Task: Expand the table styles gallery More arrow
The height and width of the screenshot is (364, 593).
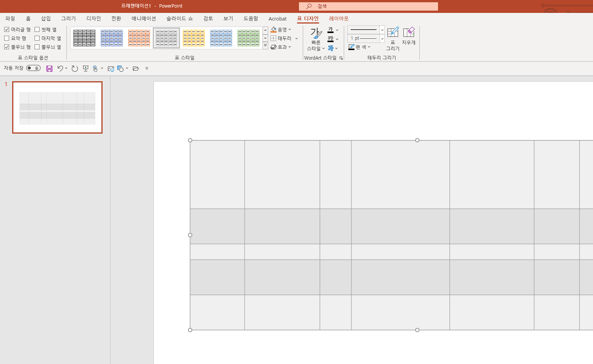Action: click(x=265, y=46)
